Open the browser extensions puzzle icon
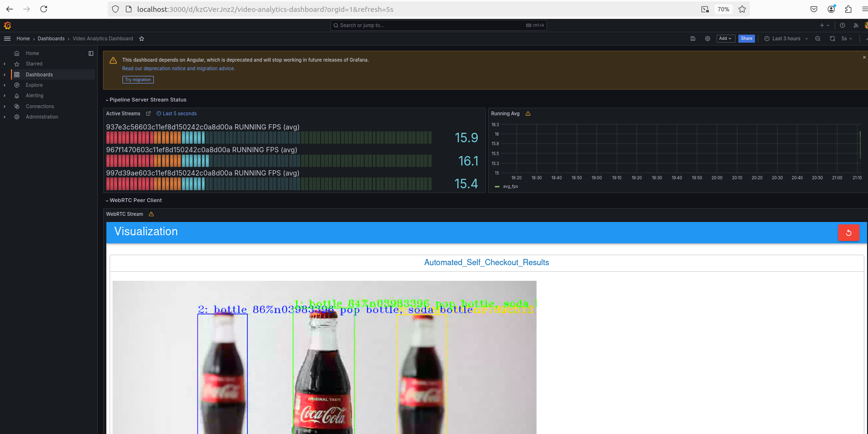Viewport: 868px width, 434px height. click(x=848, y=9)
